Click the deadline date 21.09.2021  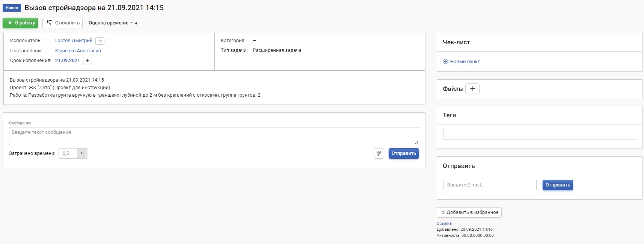[68, 61]
